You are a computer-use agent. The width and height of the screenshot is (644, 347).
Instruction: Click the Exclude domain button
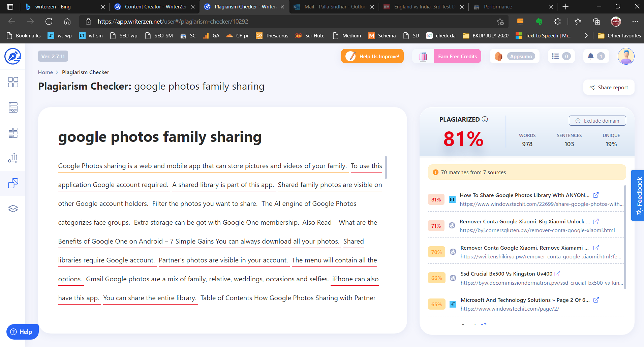click(597, 121)
